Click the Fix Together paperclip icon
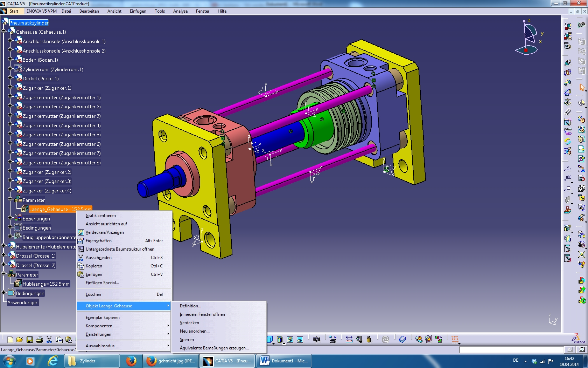This screenshot has height=368, width=588. pos(568,112)
